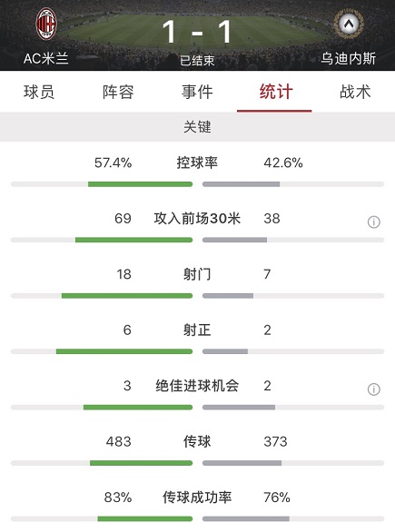Tap the 传球成功率 stat label

197,498
